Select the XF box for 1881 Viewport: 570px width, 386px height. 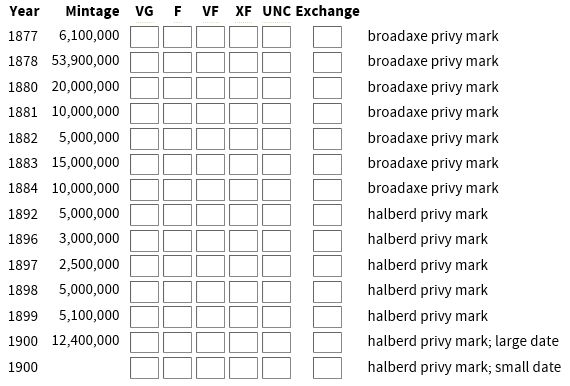[x=243, y=113]
